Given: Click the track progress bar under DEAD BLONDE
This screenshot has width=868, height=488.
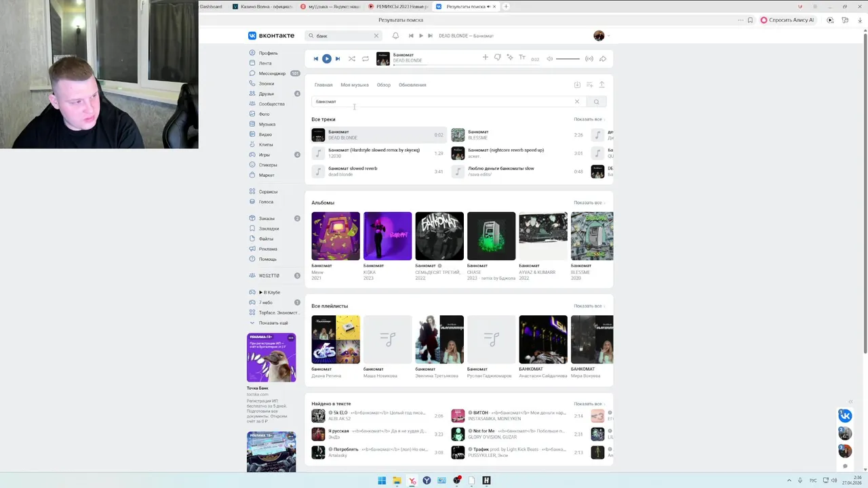Looking at the screenshot, I should (x=434, y=64).
